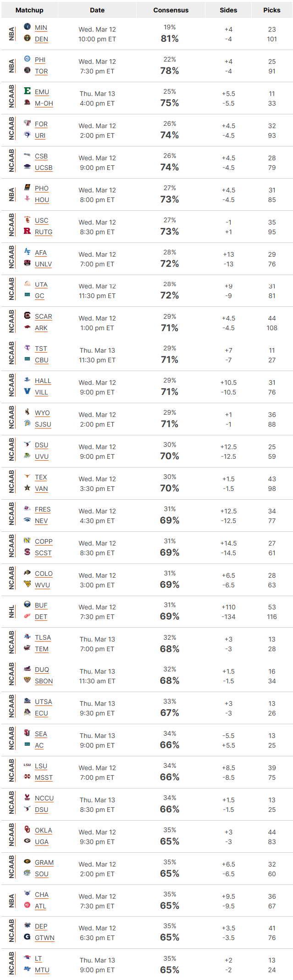The width and height of the screenshot is (293, 980).
Task: Click the Detroit Red Wings logo
Action: pyautogui.click(x=27, y=616)
